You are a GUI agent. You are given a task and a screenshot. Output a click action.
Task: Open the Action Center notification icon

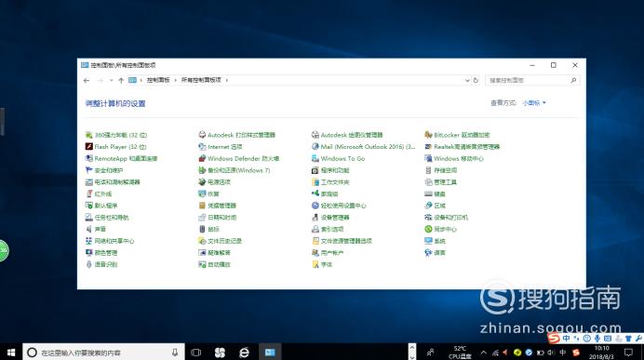coord(628,353)
